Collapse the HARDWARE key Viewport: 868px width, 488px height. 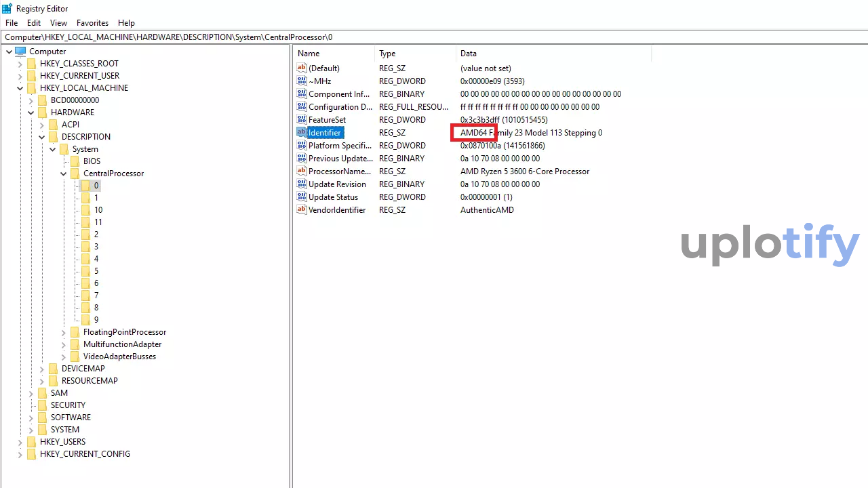31,113
